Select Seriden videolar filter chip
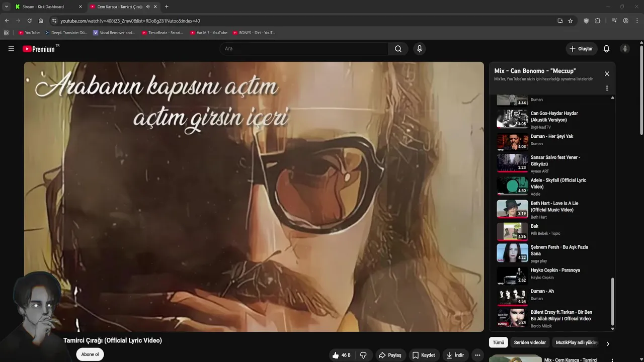 pyautogui.click(x=530, y=342)
